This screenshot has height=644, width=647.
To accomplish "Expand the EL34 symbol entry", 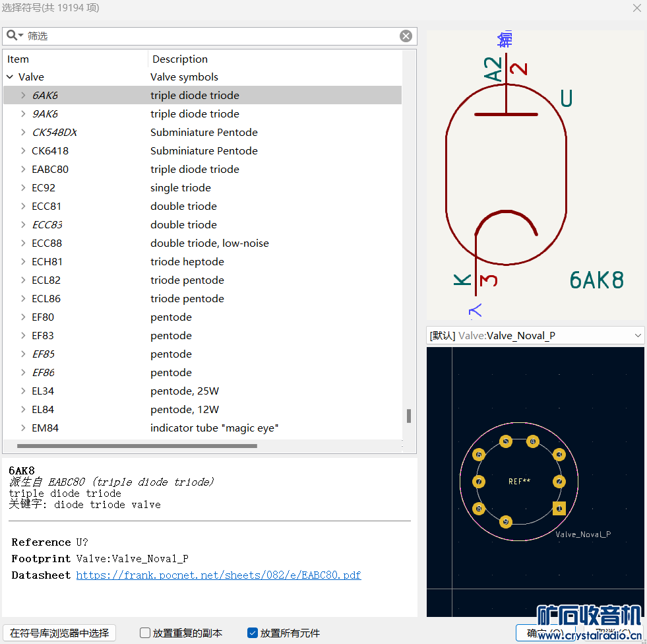I will click(23, 391).
